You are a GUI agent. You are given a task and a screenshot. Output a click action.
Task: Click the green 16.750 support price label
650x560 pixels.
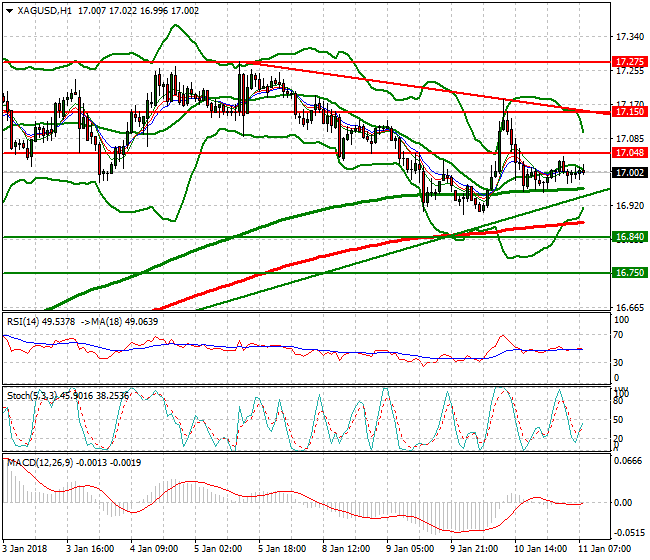[x=630, y=272]
